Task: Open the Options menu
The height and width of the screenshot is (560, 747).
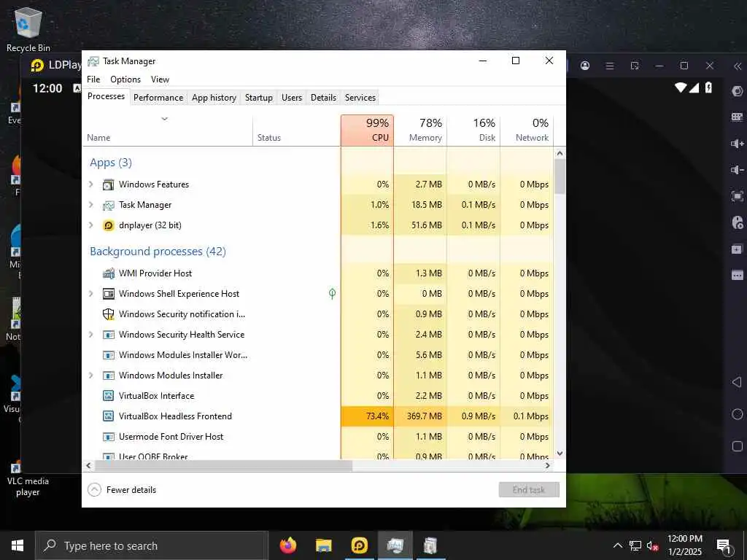Action: pos(125,79)
